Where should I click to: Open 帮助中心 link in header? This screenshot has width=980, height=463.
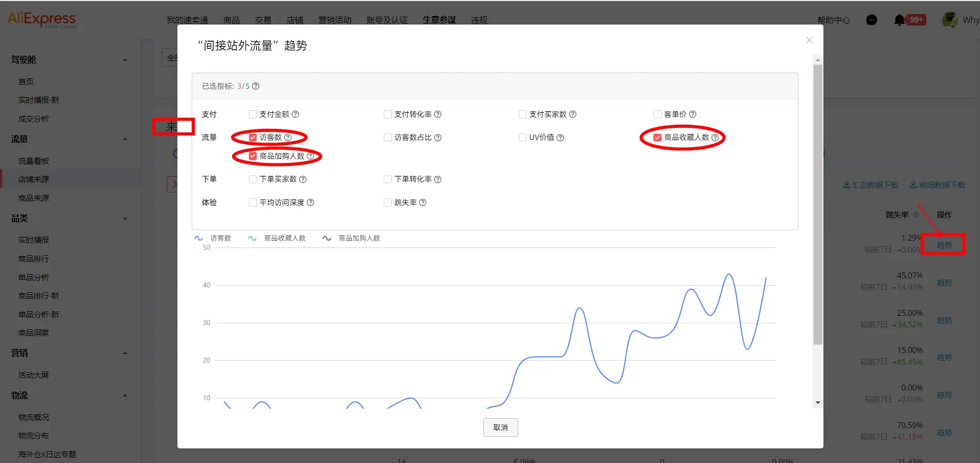coord(833,20)
